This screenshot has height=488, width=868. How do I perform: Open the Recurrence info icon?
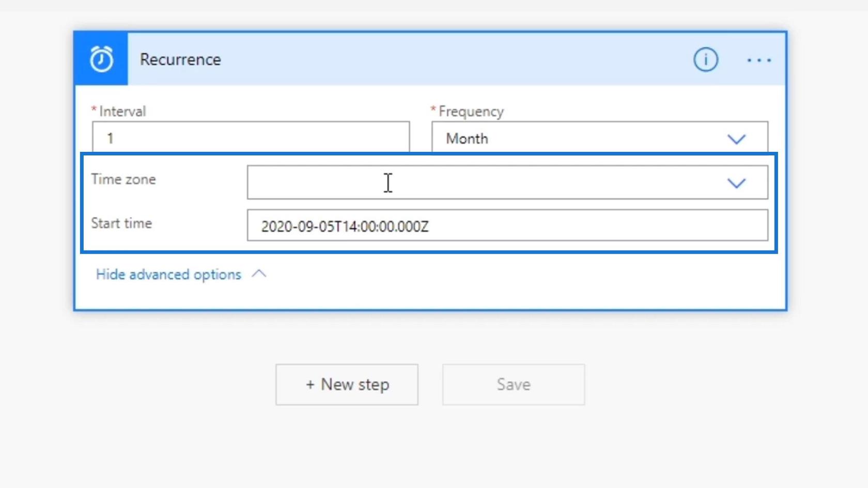point(705,59)
